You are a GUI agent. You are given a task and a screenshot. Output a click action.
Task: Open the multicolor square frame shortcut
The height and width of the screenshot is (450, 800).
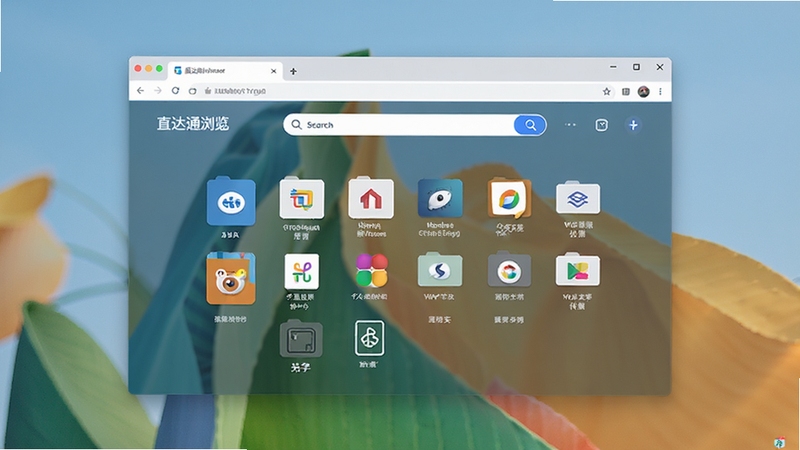click(x=302, y=198)
